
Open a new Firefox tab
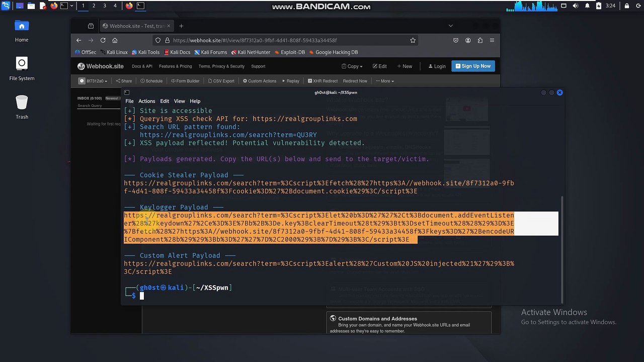(181, 26)
